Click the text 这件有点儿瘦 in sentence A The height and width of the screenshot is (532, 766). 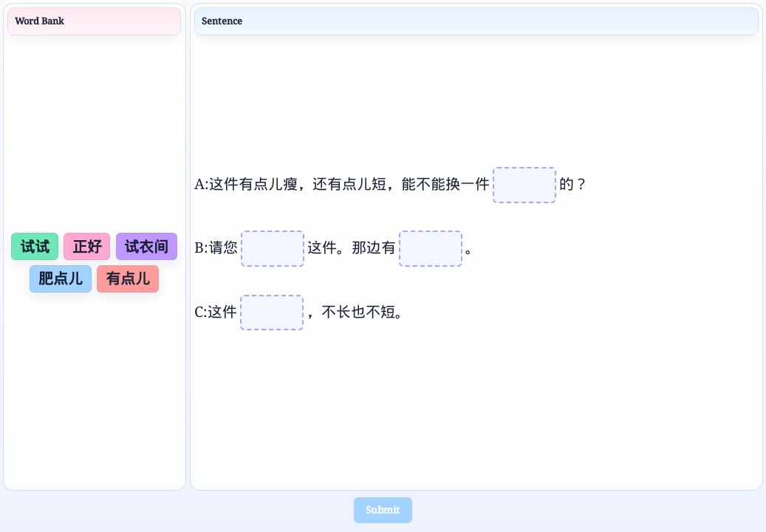pyautogui.click(x=253, y=184)
